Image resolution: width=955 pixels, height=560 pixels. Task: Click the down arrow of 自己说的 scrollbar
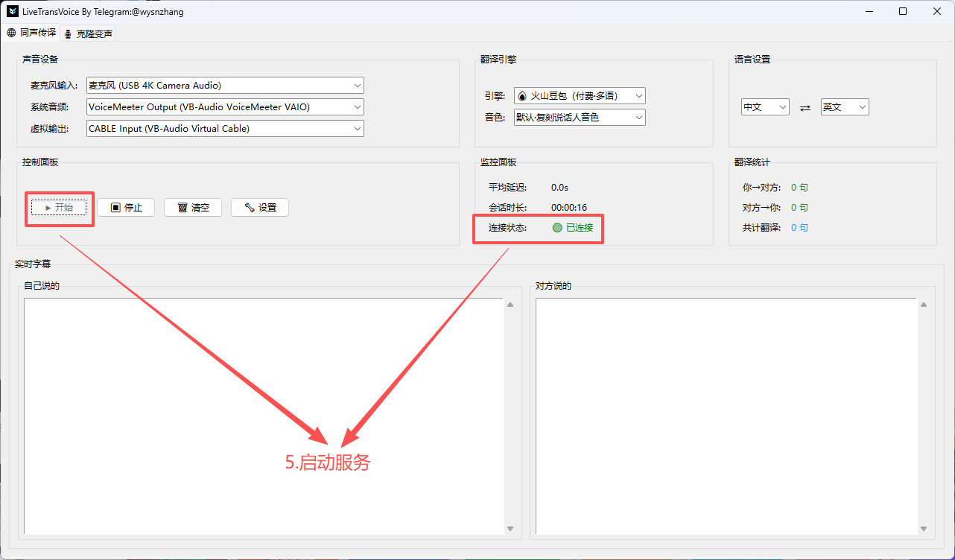coord(510,528)
